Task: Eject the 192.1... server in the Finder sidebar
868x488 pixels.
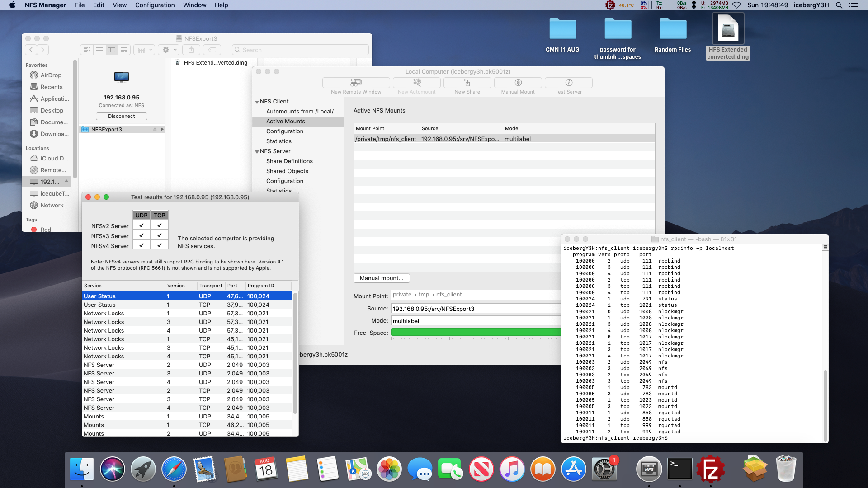Action: pyautogui.click(x=66, y=182)
